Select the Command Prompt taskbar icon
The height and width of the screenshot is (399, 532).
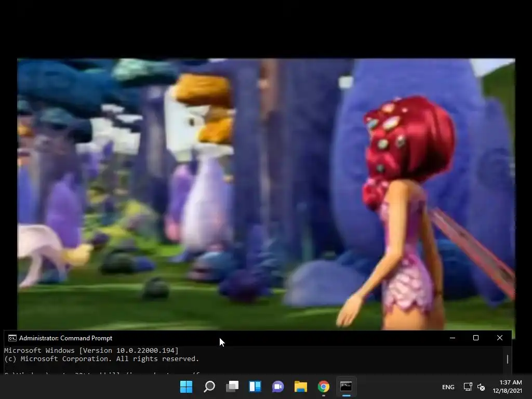pyautogui.click(x=346, y=387)
